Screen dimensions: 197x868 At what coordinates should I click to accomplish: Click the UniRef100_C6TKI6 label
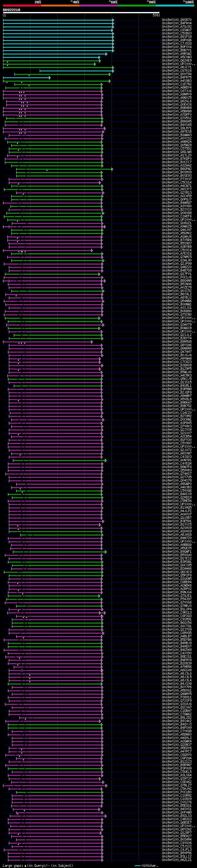pos(177,71)
